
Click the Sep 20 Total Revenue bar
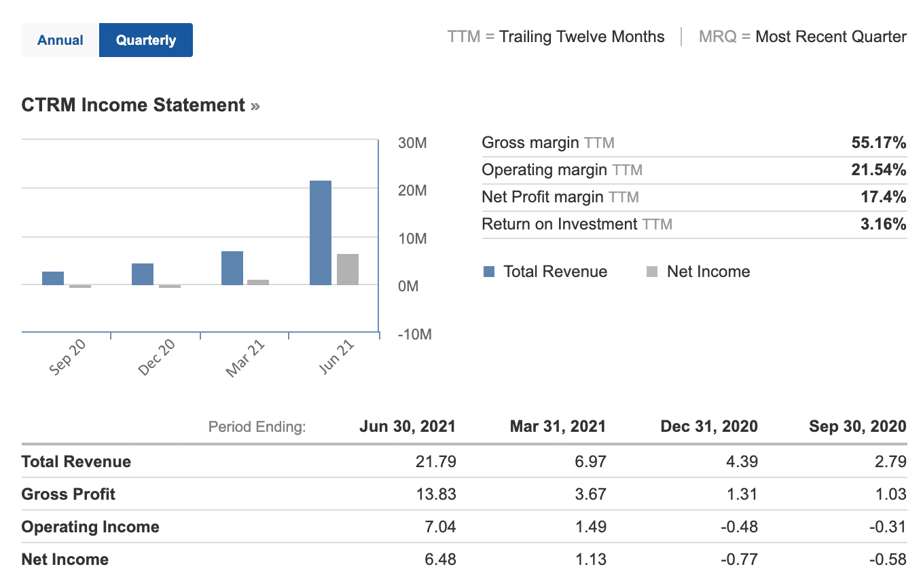53,278
